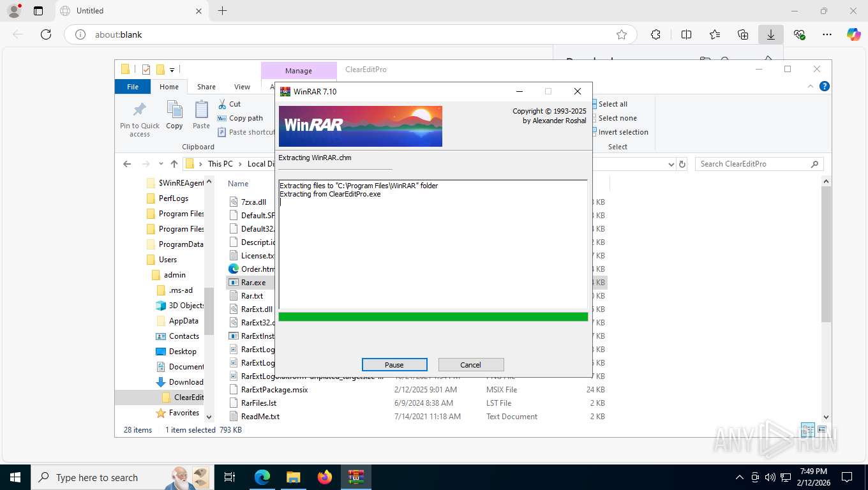Select PerfLogs in the navigation tree
Viewport: 868px width, 490px height.
click(174, 198)
